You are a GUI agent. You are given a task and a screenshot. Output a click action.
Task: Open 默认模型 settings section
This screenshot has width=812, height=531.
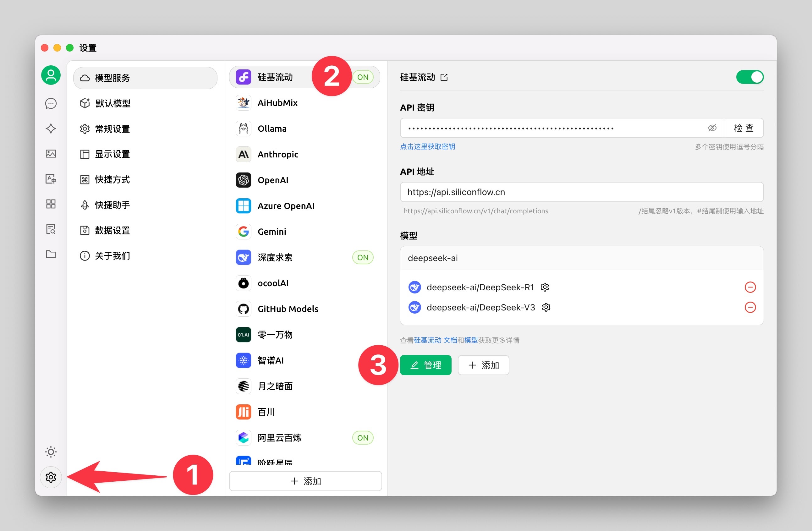tap(145, 103)
